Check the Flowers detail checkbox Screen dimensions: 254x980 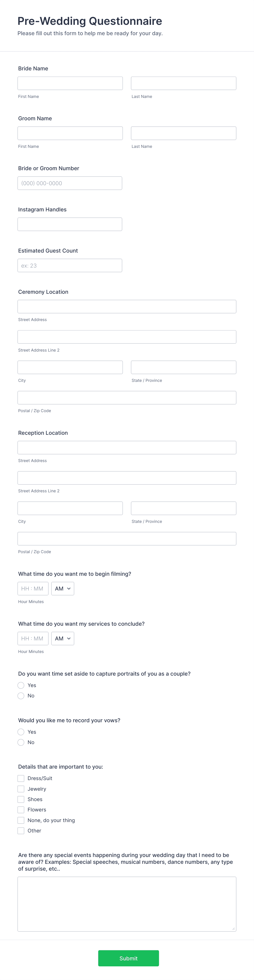point(21,810)
